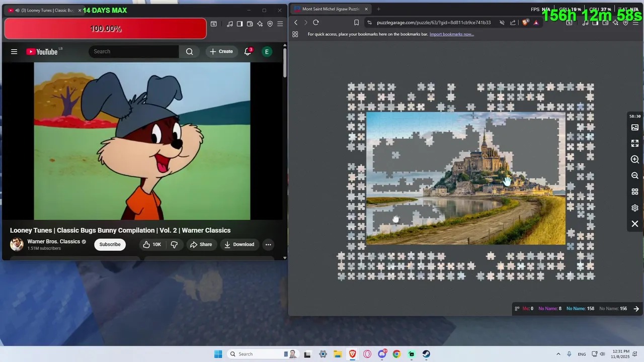Open Steam from the taskbar
The width and height of the screenshot is (644, 362).
426,354
